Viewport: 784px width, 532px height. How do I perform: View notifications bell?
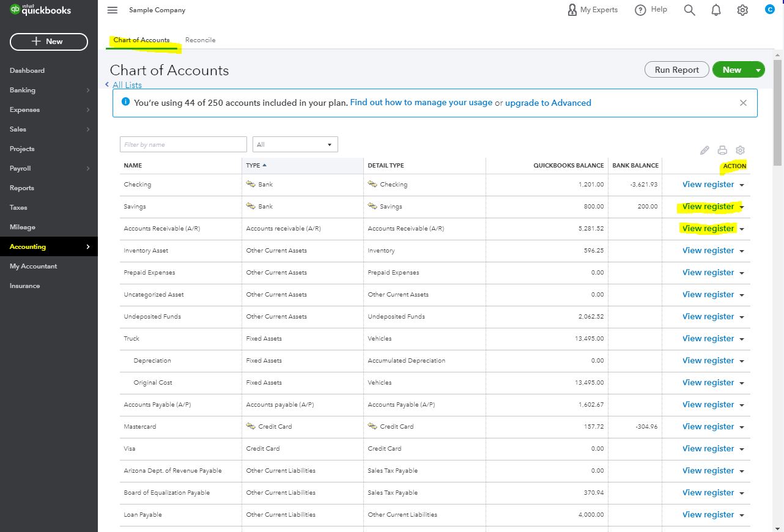pos(716,10)
